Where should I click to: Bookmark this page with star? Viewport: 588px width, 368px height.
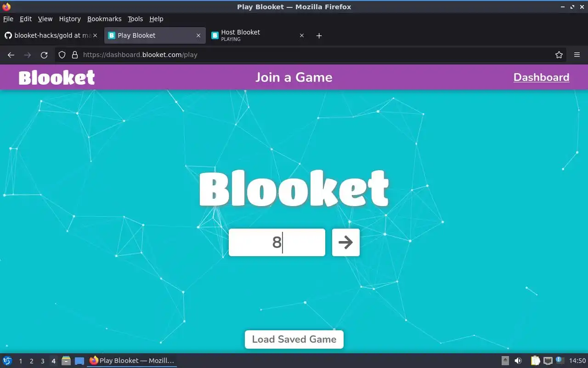tap(559, 55)
